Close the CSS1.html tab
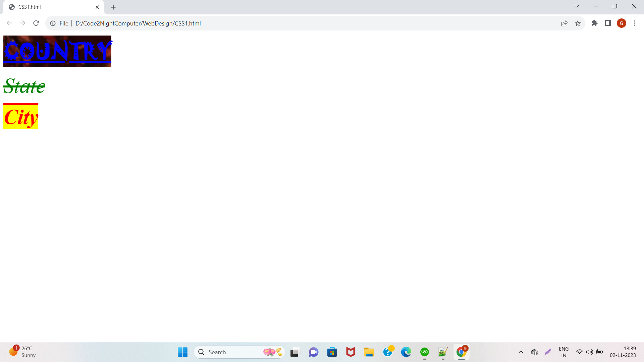The image size is (644, 362). click(97, 7)
